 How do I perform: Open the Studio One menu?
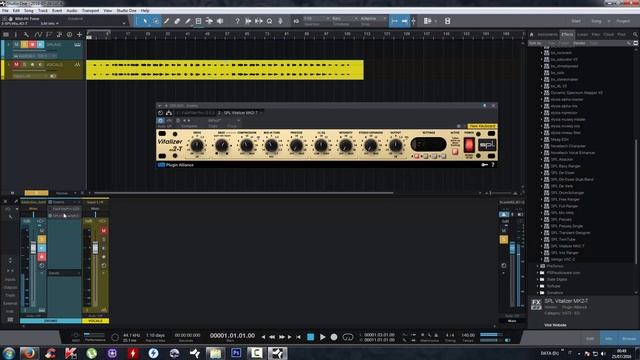[x=127, y=11]
